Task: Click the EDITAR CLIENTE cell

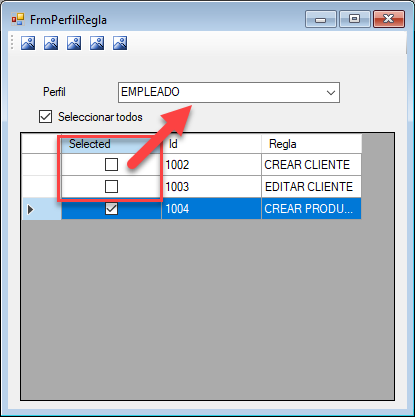Action: tap(312, 187)
